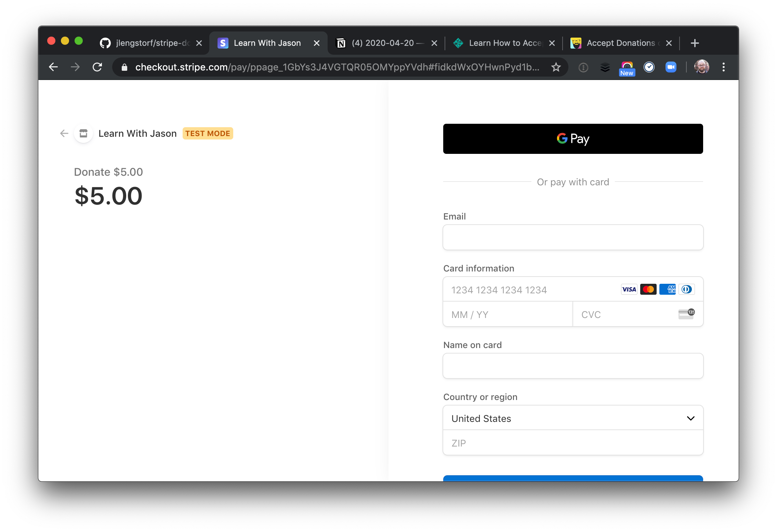Click the browser back arrow
This screenshot has width=777, height=532.
(x=54, y=66)
